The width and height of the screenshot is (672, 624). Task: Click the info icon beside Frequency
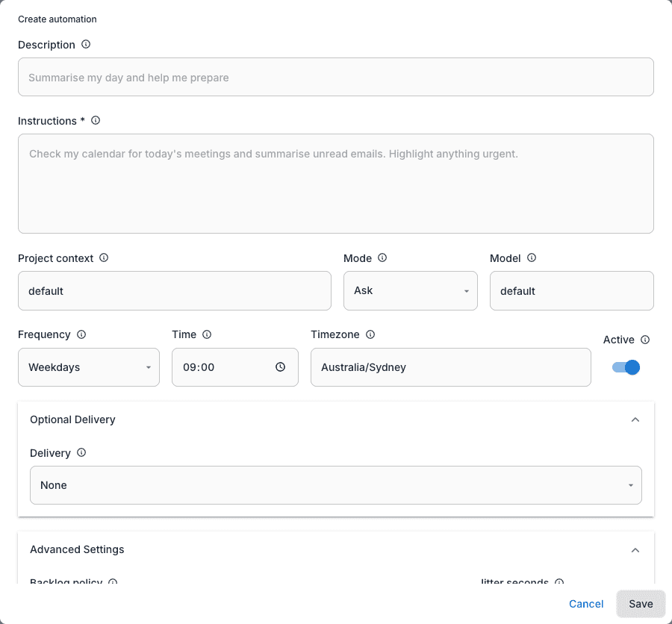[81, 334]
